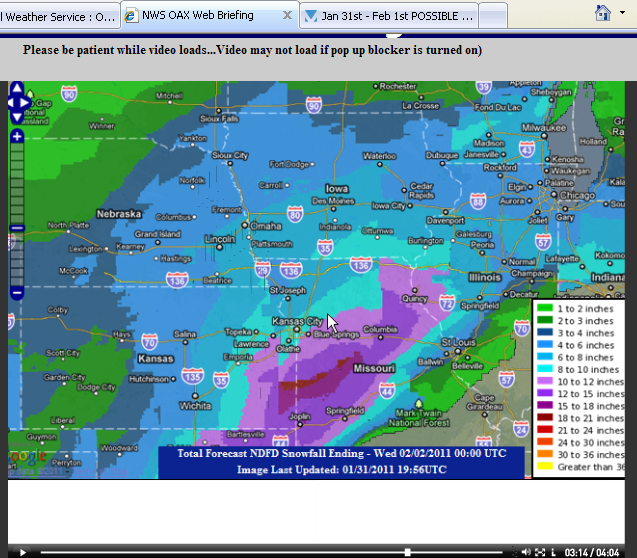Close the NWS OAX Web Briefing tab
The width and height of the screenshot is (637, 558).
pos(288,15)
